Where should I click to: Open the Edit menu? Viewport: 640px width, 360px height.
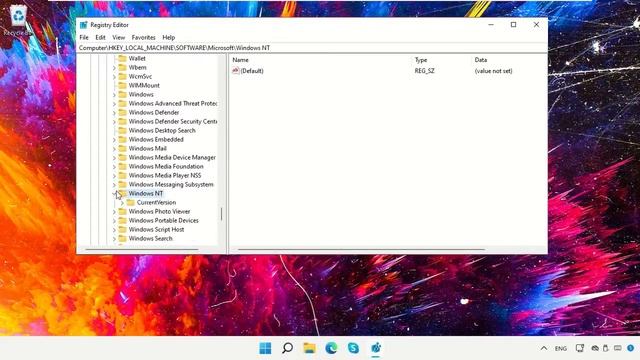(x=100, y=37)
